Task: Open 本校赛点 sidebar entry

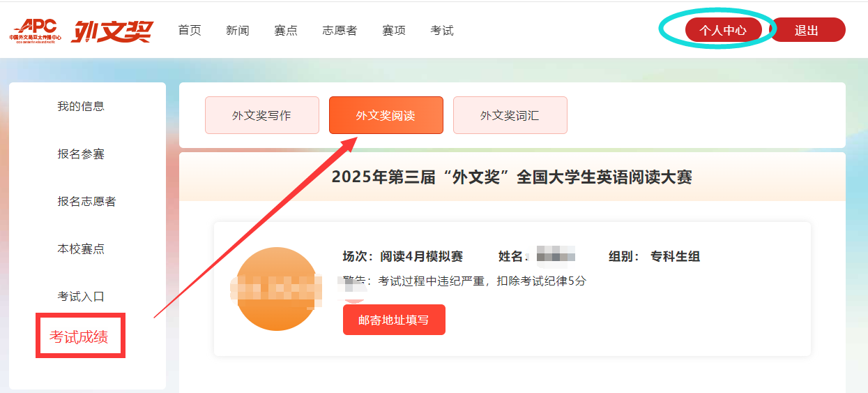Action: pyautogui.click(x=81, y=249)
